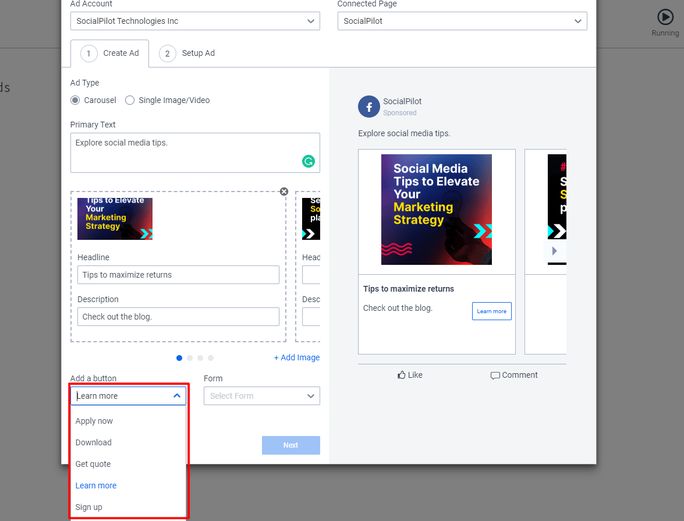
Task: Switch to the Create Ad step tab
Action: click(x=109, y=53)
